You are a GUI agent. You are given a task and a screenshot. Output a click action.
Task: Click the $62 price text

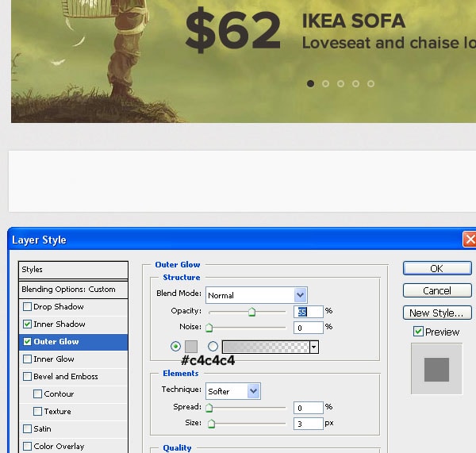pos(232,30)
